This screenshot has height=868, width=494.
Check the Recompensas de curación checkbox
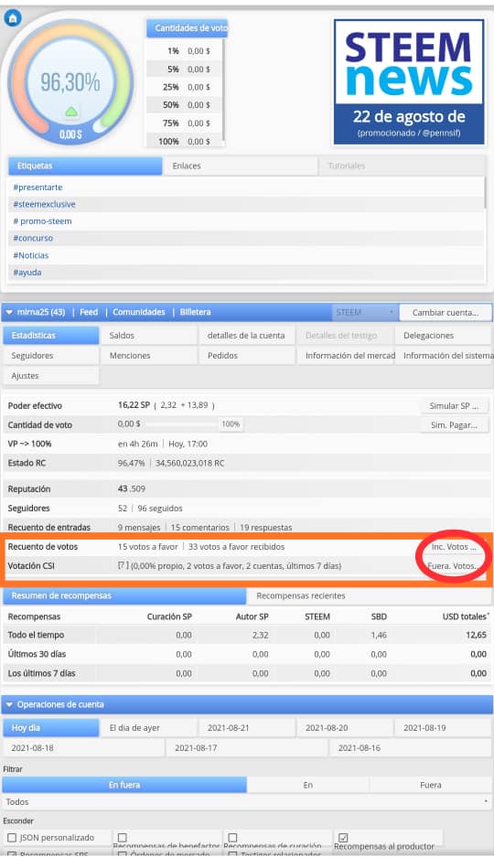(232, 838)
